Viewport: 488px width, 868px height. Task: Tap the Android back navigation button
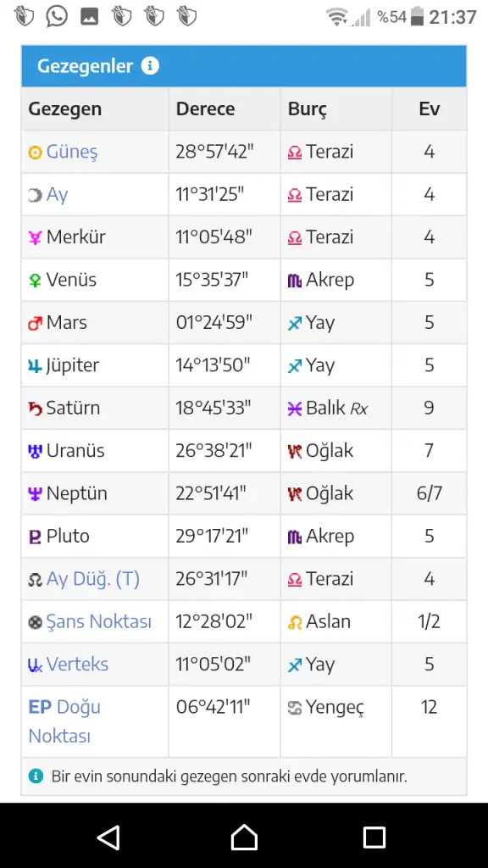109,837
